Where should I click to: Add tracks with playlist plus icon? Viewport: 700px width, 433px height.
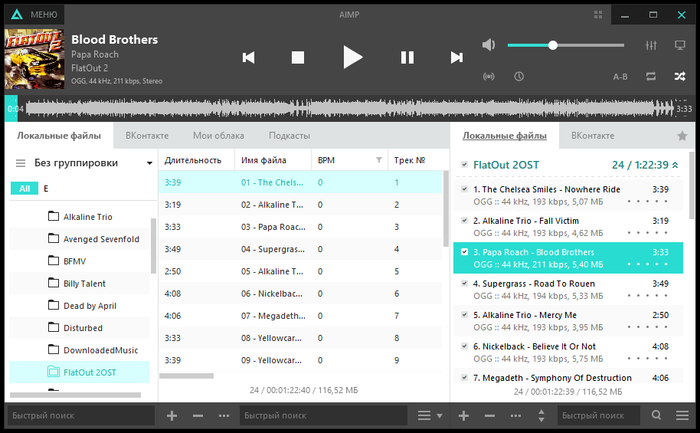[463, 416]
